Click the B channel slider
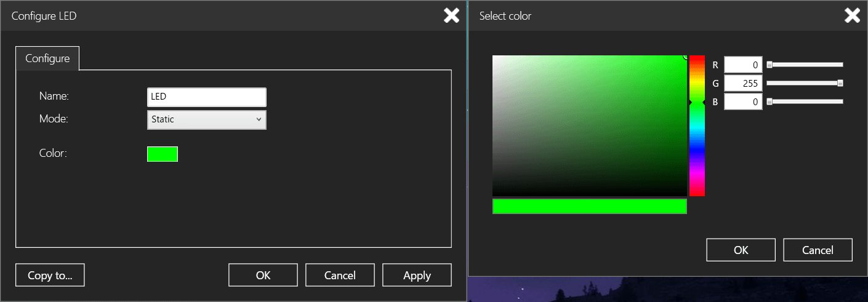 [805, 101]
